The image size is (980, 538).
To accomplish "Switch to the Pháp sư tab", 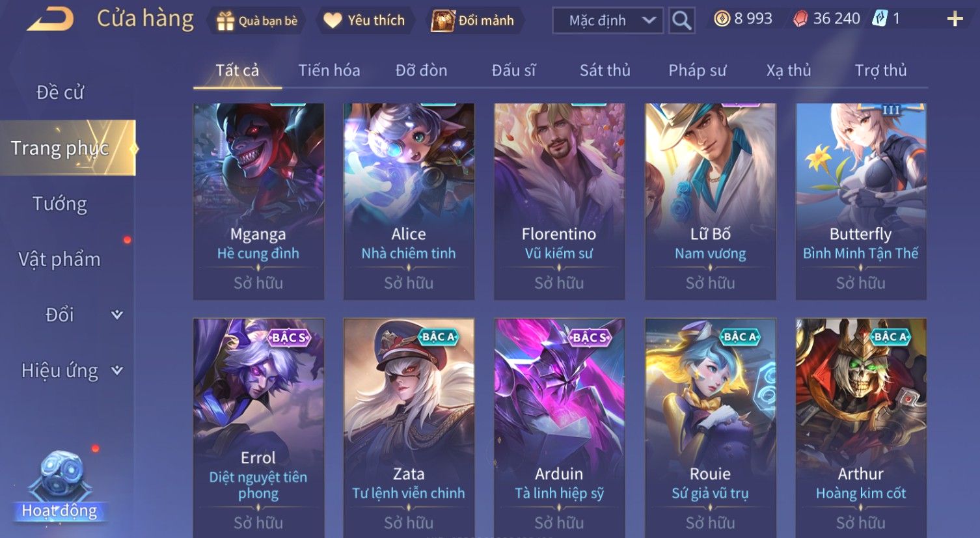I will pos(697,70).
